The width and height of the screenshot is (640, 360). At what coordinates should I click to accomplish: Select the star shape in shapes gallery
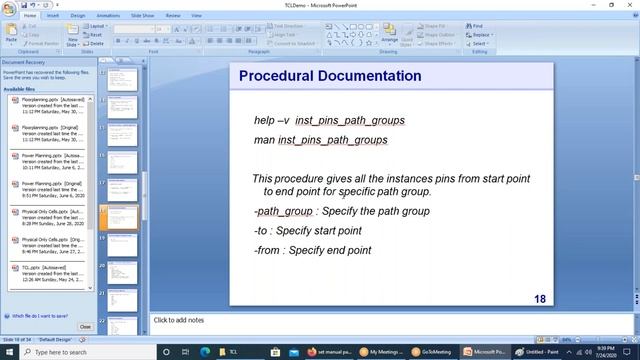coord(369,43)
